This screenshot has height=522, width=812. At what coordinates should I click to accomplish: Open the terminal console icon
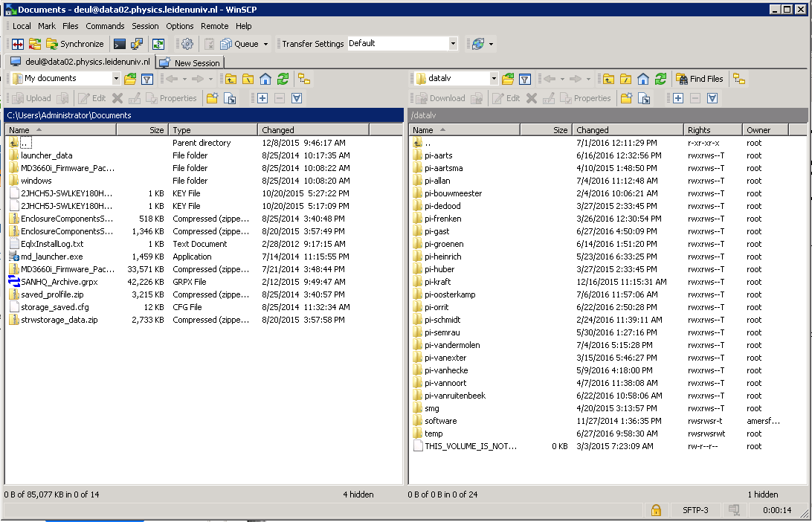(x=119, y=44)
